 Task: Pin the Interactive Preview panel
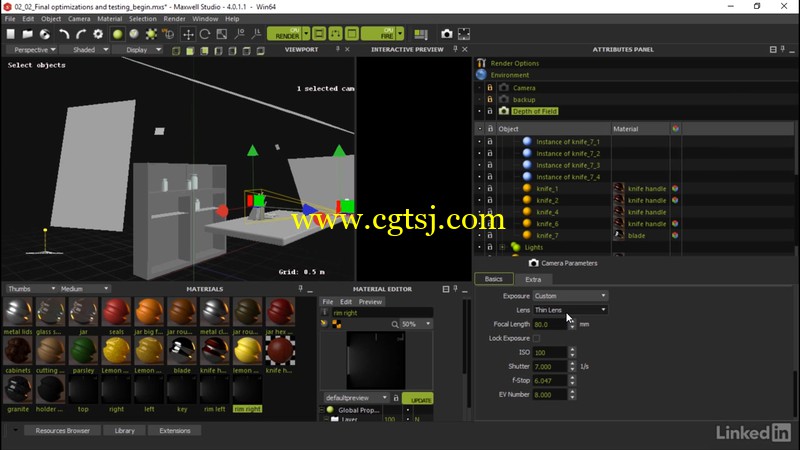tap(455, 49)
